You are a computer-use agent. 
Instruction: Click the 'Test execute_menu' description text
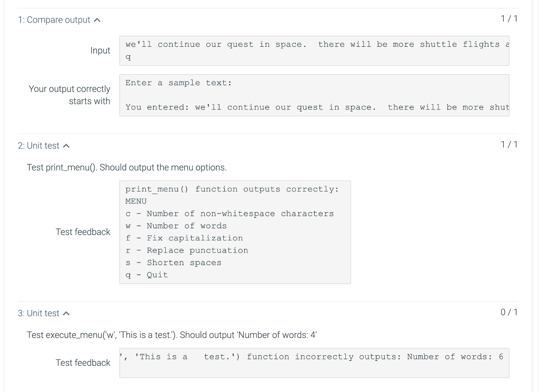tap(171, 335)
